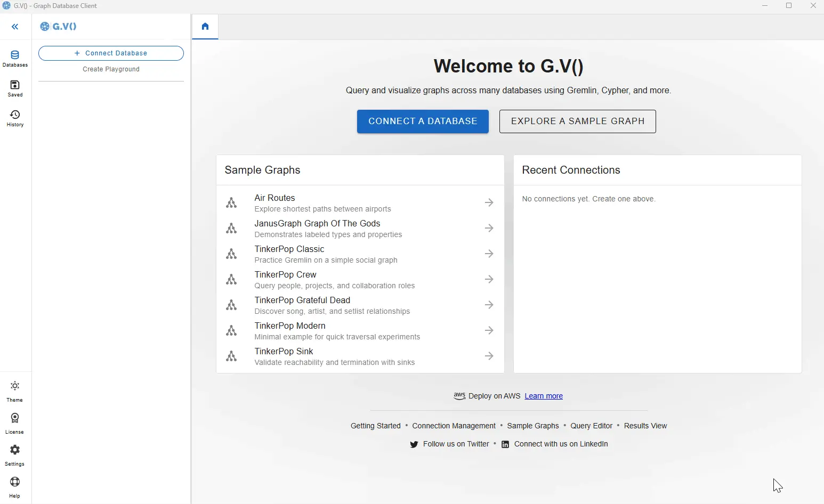Click the Connect Database button

pyautogui.click(x=111, y=53)
